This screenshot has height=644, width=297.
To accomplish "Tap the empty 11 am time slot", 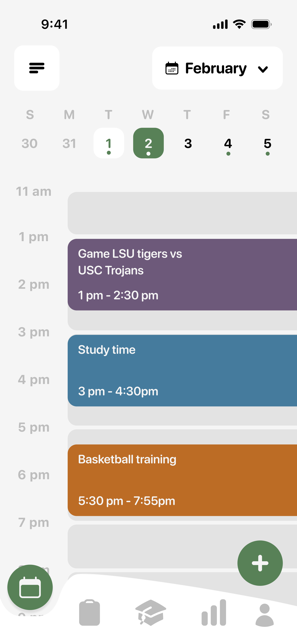I will point(182,213).
